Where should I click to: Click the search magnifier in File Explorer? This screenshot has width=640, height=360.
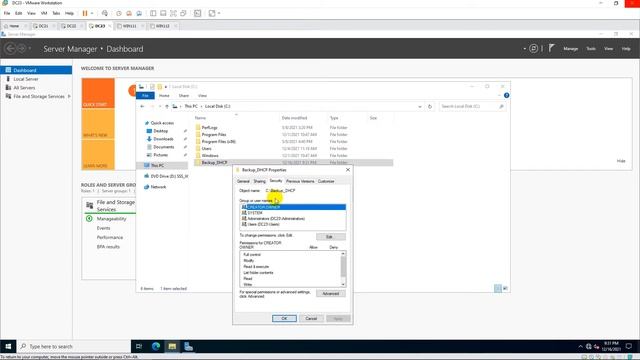click(501, 107)
